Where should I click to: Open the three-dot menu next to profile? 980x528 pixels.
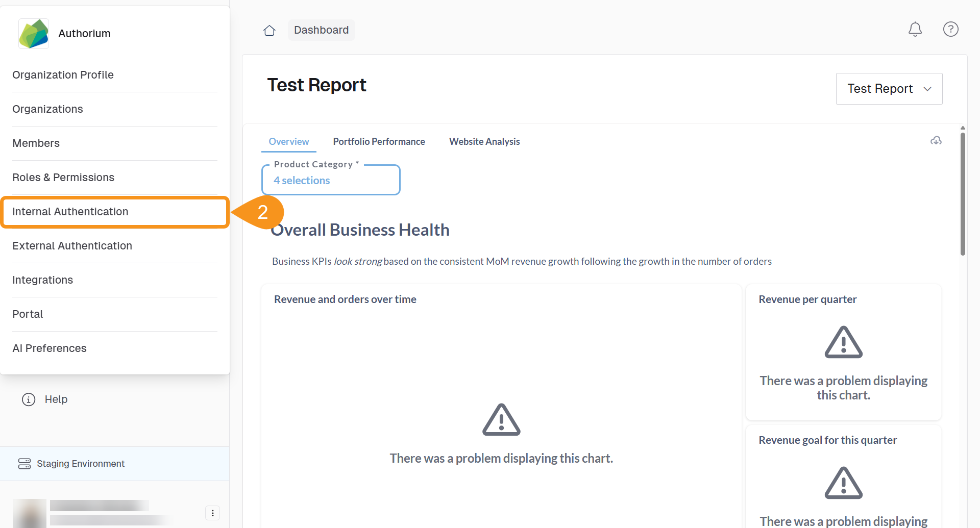coord(212,513)
